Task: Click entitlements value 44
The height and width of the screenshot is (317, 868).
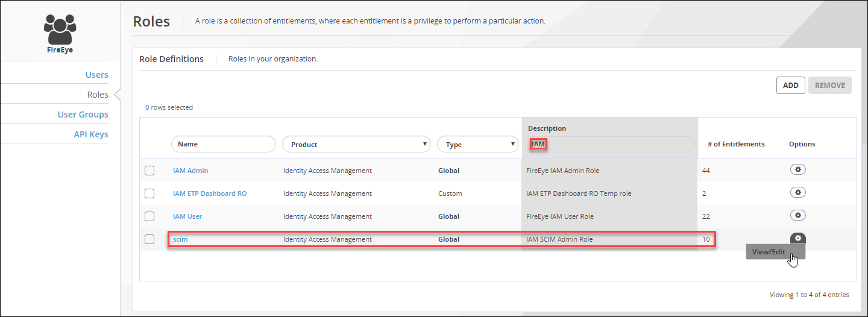Action: (x=706, y=171)
